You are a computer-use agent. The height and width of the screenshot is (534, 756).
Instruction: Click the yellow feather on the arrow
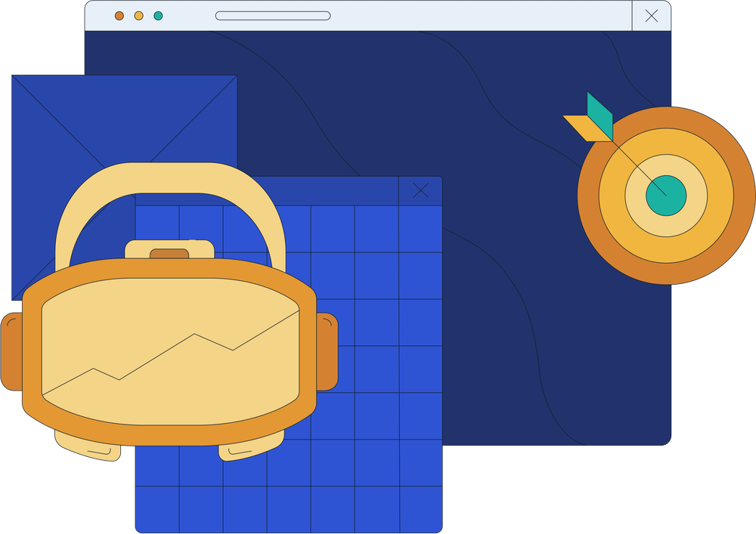click(585, 127)
